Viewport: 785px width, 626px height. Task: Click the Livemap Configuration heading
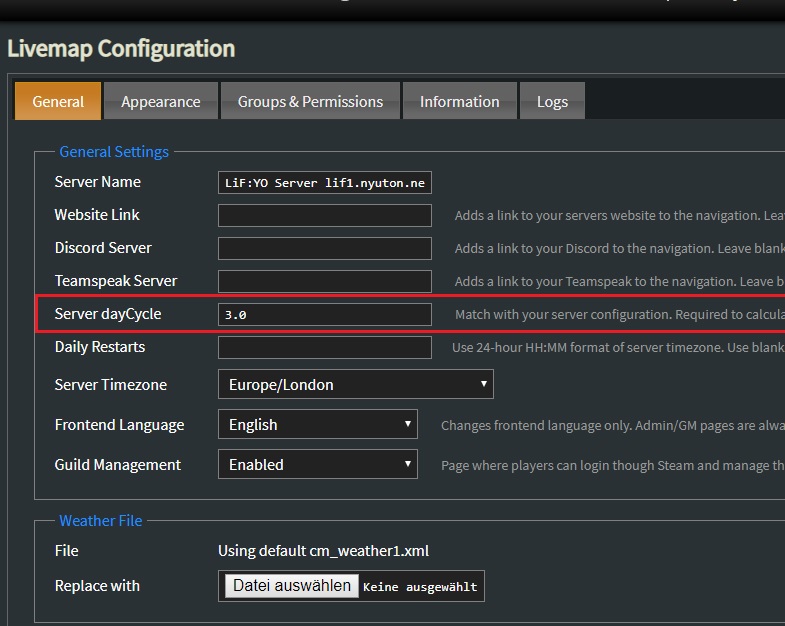pyautogui.click(x=121, y=49)
